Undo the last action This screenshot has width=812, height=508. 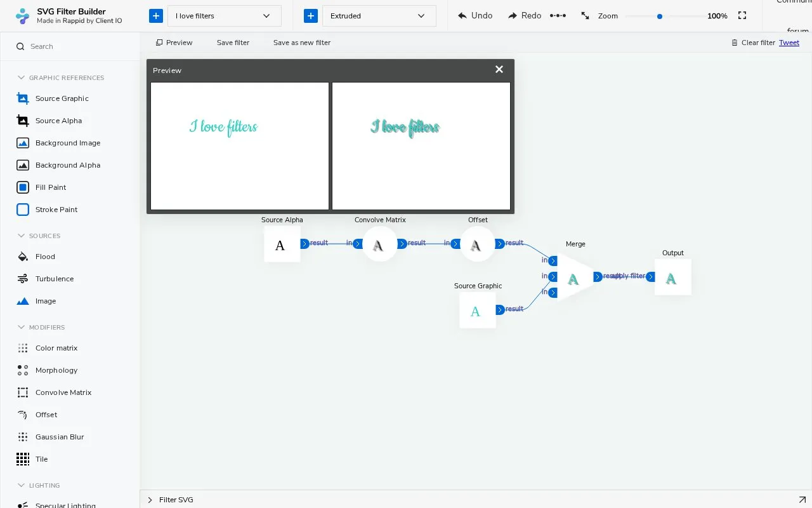pos(475,15)
